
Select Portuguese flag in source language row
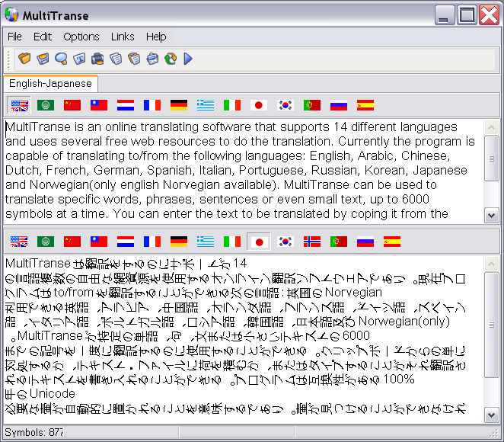point(312,105)
